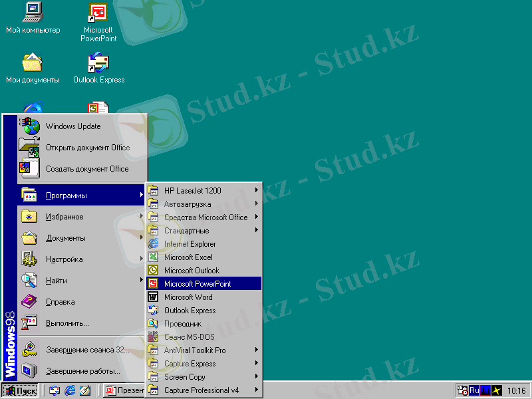Expand the Автозагрузка folder
Image resolution: width=532 pixels, height=399 pixels.
(x=188, y=204)
